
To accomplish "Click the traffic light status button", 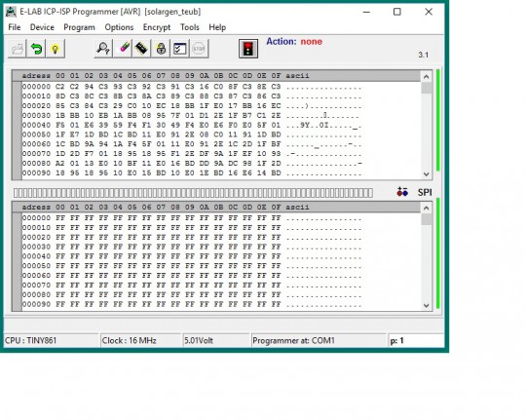I will coord(248,49).
